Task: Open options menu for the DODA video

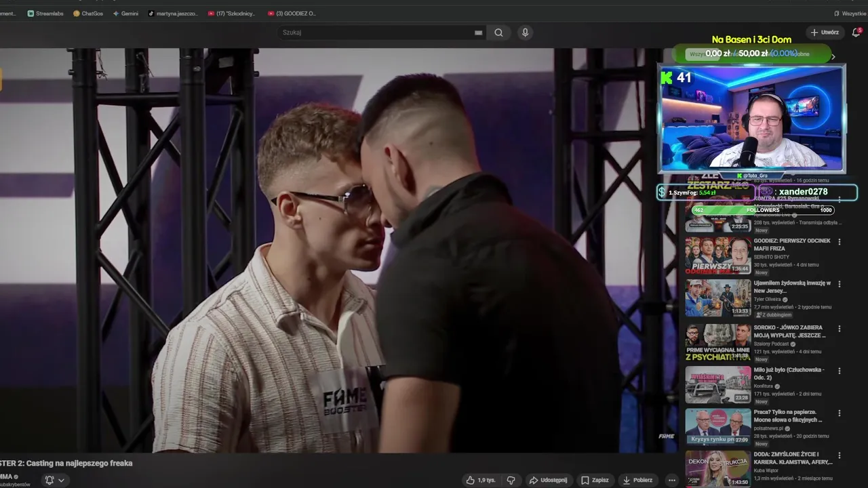Action: click(840, 455)
